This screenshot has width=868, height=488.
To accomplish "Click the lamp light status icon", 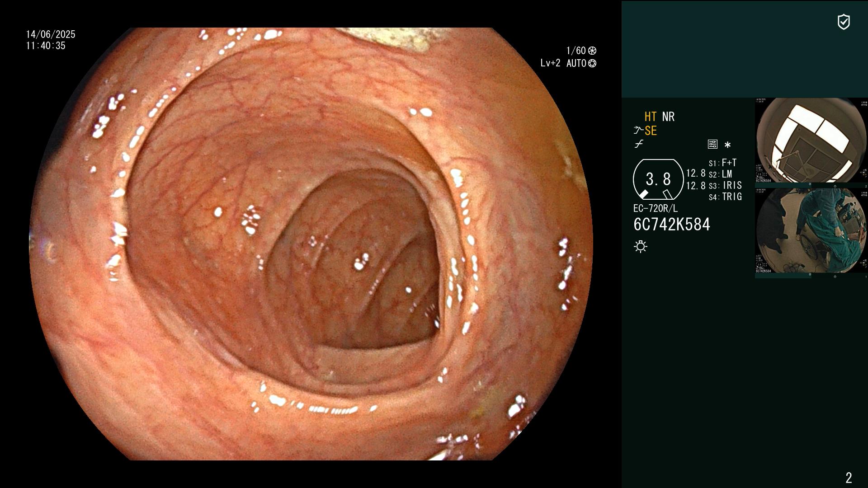I will (641, 246).
